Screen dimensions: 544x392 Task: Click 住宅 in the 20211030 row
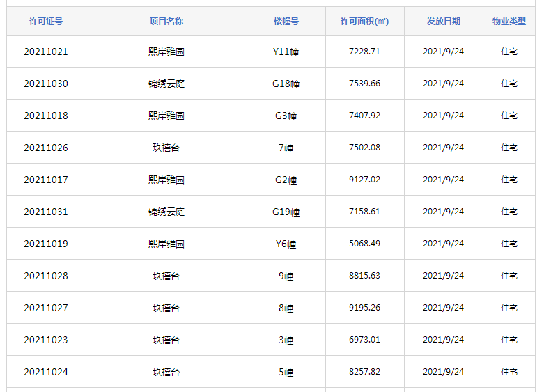coord(509,84)
